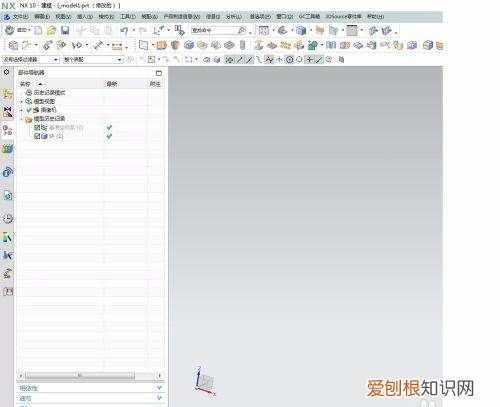Screen dimensions: 500x407
Task: Select the 块 (1) feature row
Action: pyautogui.click(x=56, y=136)
